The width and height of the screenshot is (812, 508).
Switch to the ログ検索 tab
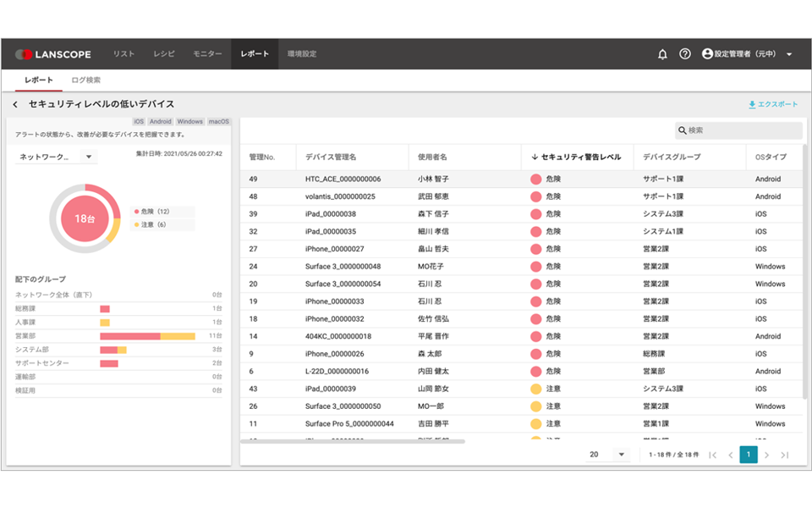(86, 80)
